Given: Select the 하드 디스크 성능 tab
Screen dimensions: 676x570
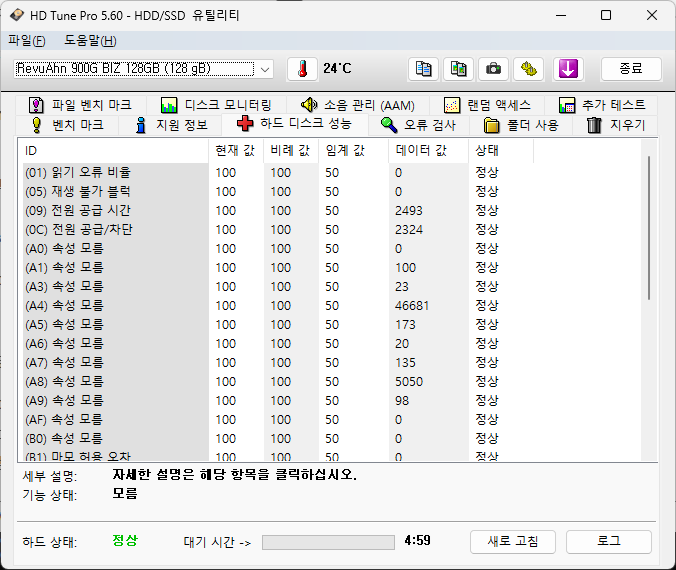Looking at the screenshot, I should click(295, 124).
